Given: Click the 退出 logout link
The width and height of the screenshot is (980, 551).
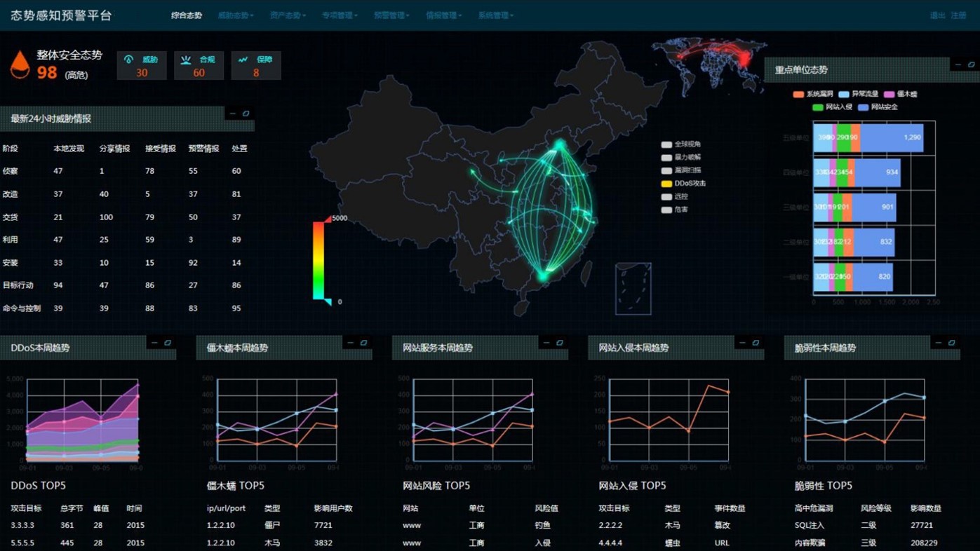Looking at the screenshot, I should click(x=937, y=15).
